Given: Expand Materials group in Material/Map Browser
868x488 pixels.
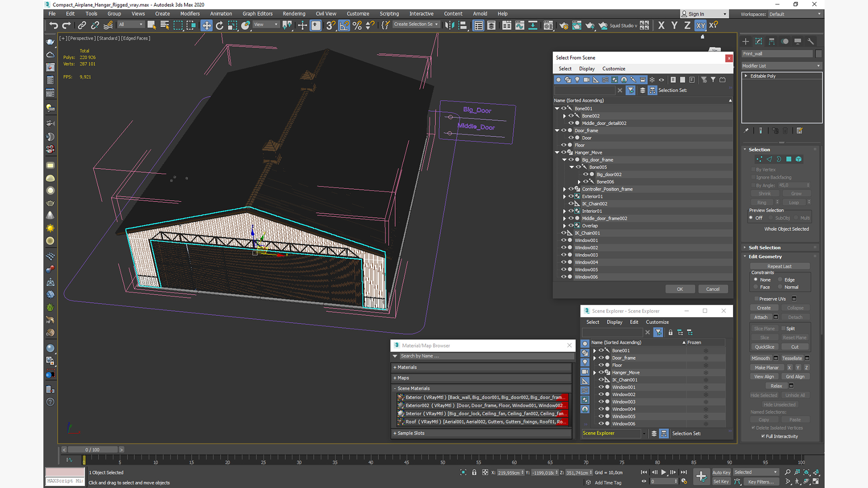Looking at the screenshot, I should (x=481, y=367).
